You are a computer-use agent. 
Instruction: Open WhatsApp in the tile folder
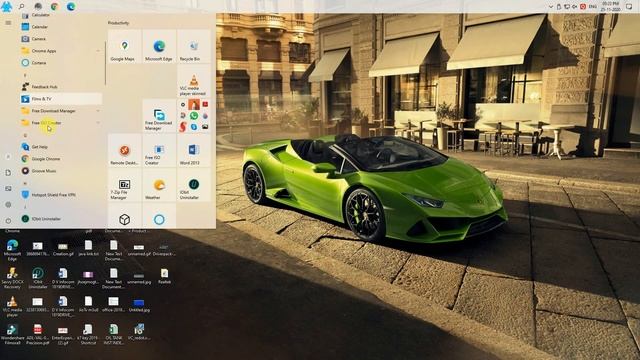pyautogui.click(x=194, y=116)
